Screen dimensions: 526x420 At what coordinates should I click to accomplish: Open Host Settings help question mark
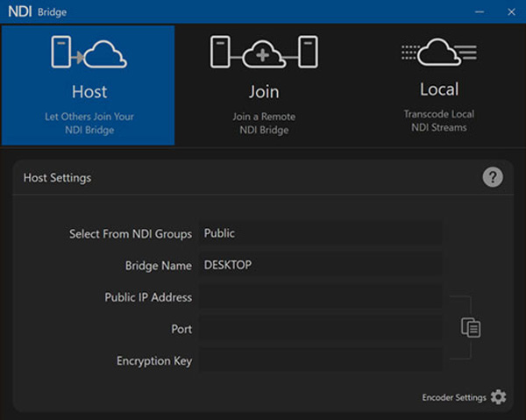click(x=493, y=177)
